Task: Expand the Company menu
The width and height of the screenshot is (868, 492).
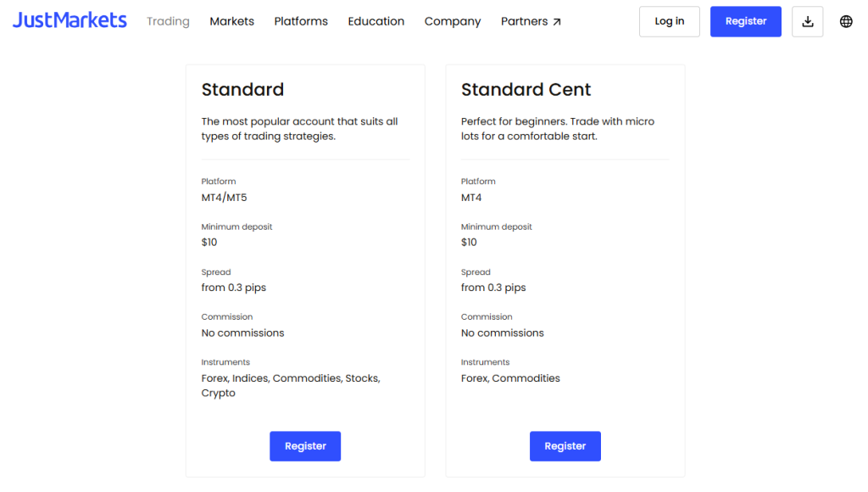Action: click(x=452, y=21)
